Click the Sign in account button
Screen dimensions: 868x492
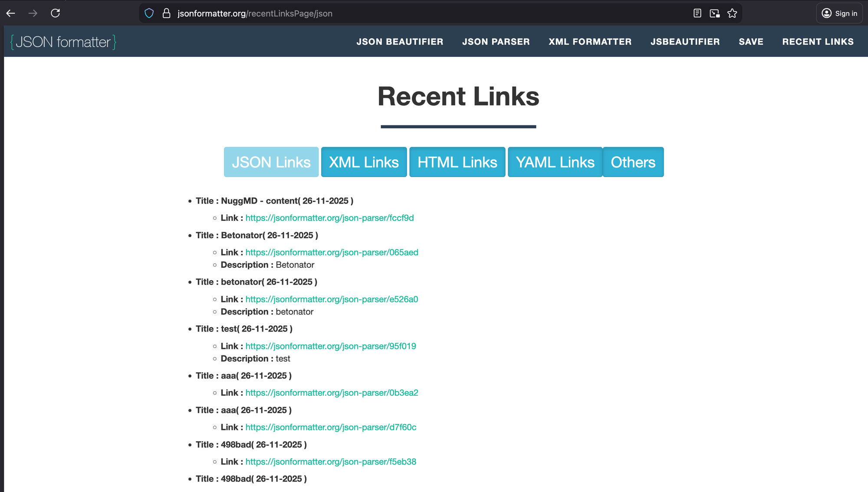(839, 13)
